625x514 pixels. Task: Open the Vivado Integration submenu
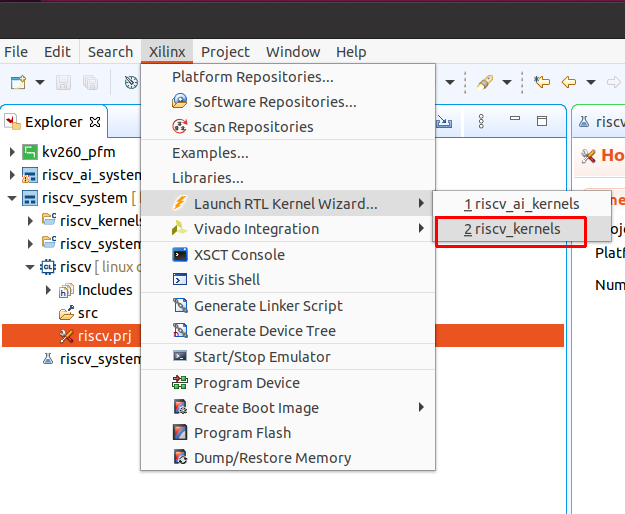click(x=288, y=229)
